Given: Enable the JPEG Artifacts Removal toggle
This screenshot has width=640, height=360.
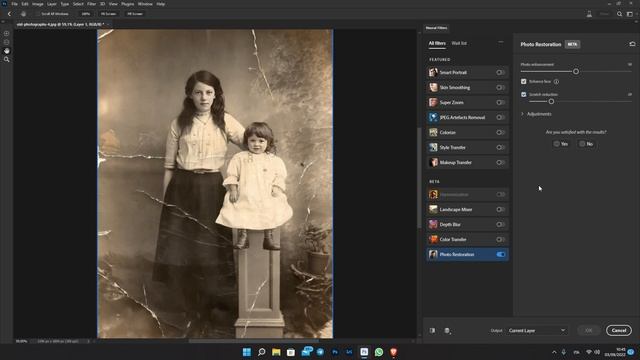Looking at the screenshot, I should point(500,118).
